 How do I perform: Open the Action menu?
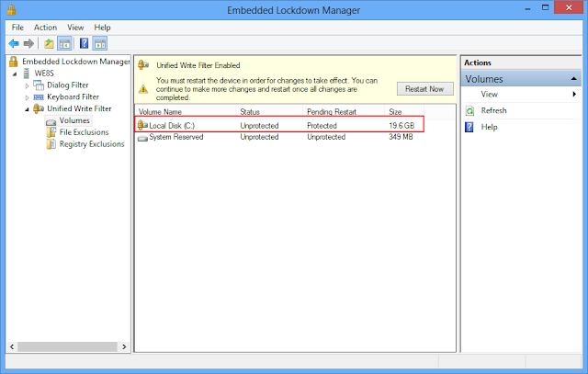click(x=45, y=28)
